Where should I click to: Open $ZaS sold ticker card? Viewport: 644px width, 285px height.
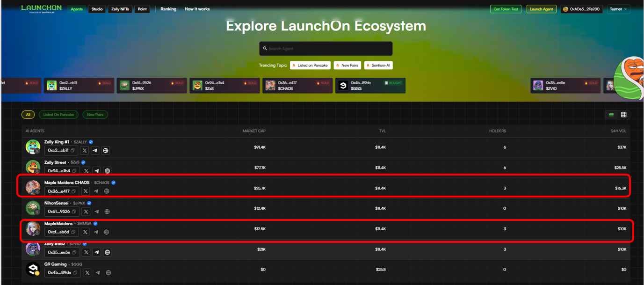(224, 86)
